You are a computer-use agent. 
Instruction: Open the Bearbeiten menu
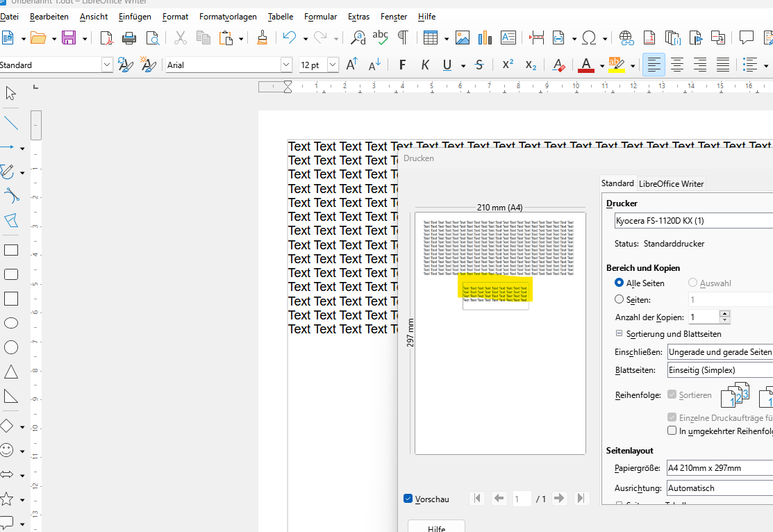point(49,16)
